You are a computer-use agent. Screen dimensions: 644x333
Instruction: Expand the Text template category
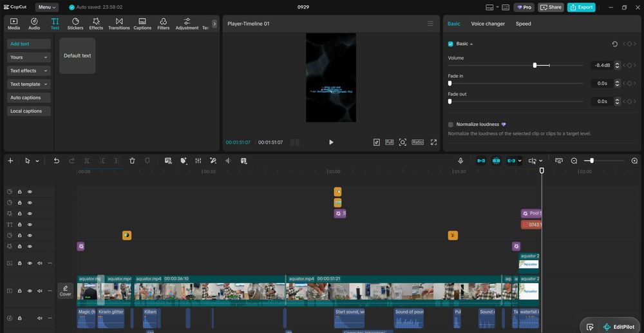pos(29,84)
